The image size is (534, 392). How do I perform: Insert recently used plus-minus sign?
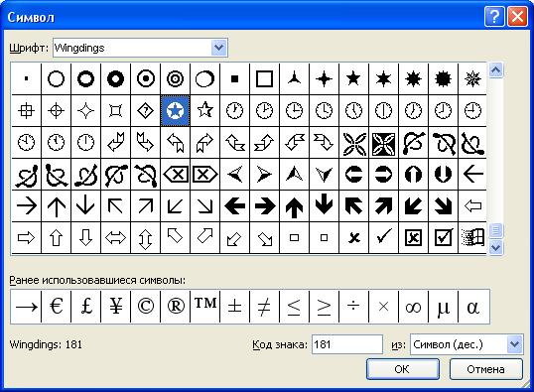coord(234,307)
